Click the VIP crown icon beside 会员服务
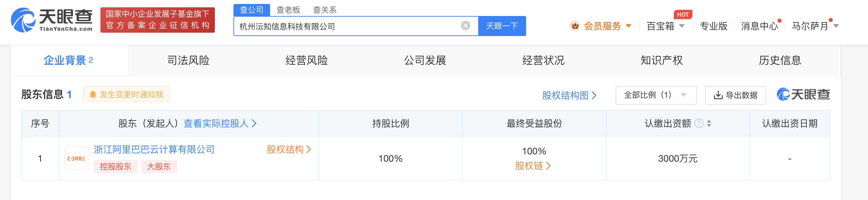 [x=575, y=26]
